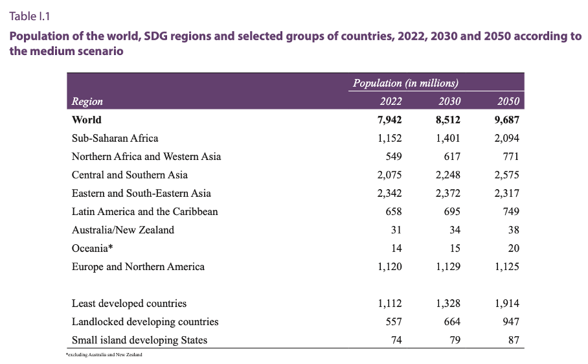Click the table's bold purple title text
Image resolution: width=588 pixels, height=364 pixels.
(x=295, y=43)
